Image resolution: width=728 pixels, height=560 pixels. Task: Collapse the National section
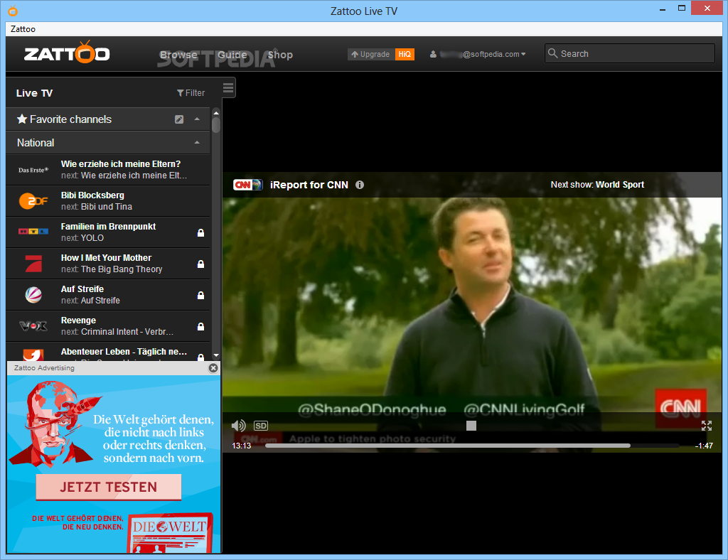198,143
